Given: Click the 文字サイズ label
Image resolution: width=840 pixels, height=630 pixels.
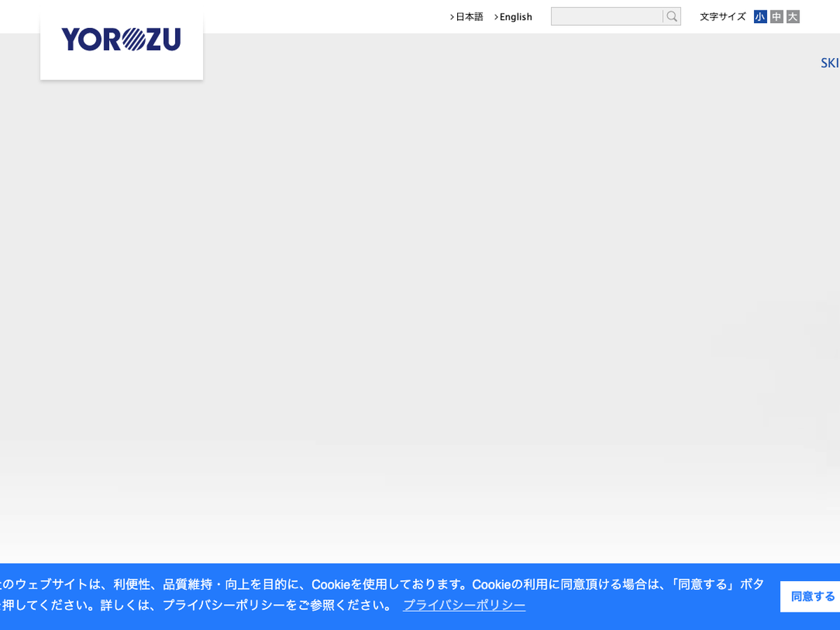Looking at the screenshot, I should [x=722, y=17].
